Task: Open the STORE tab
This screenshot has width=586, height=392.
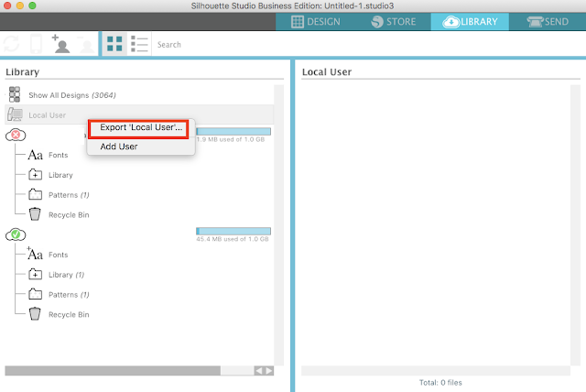Action: click(393, 22)
